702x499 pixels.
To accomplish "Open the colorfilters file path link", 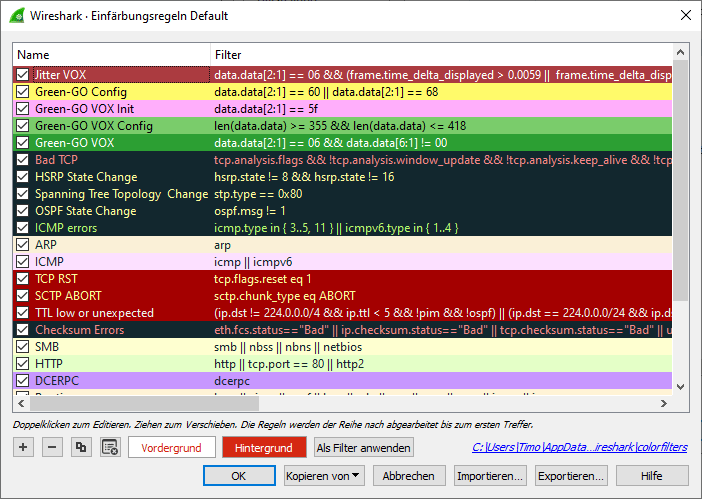I will coord(580,447).
